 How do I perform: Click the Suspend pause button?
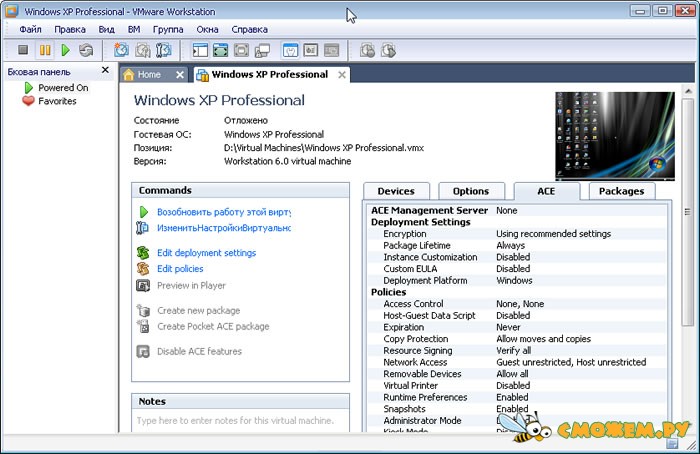(45, 50)
